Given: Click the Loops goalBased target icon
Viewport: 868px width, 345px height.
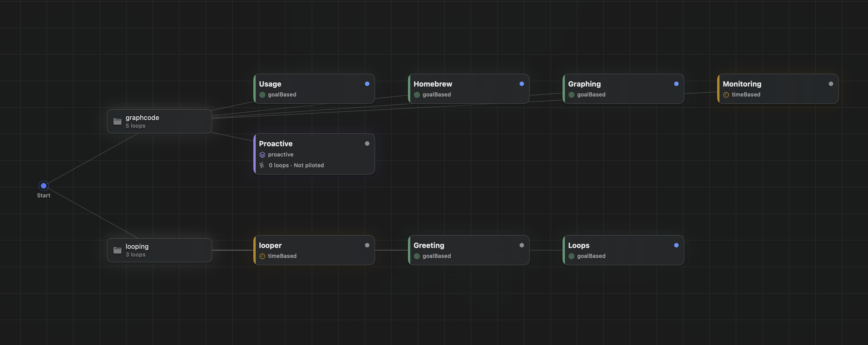Looking at the screenshot, I should 571,256.
